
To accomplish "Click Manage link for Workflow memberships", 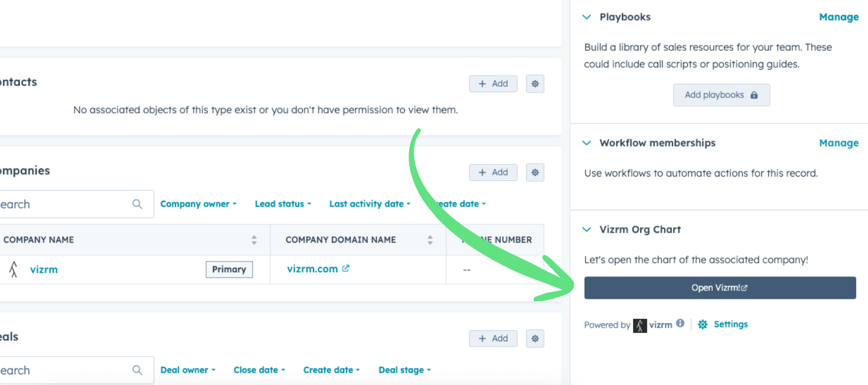I will tap(838, 143).
